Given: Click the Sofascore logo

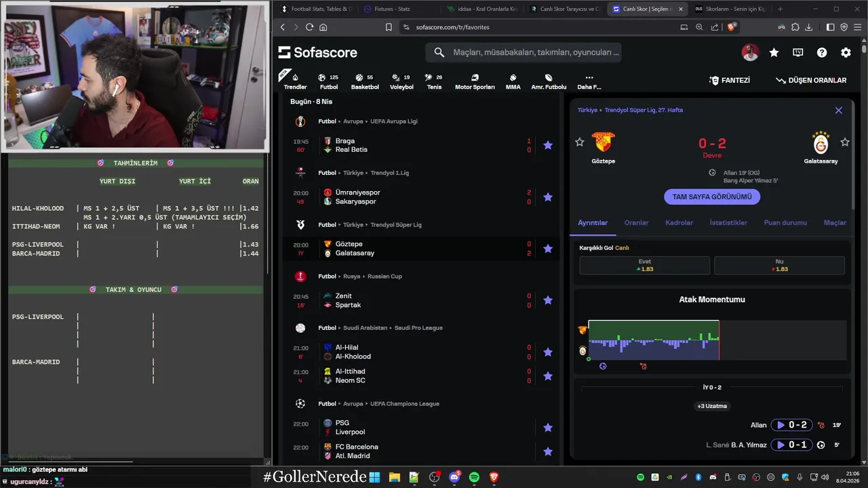Looking at the screenshot, I should click(x=317, y=52).
